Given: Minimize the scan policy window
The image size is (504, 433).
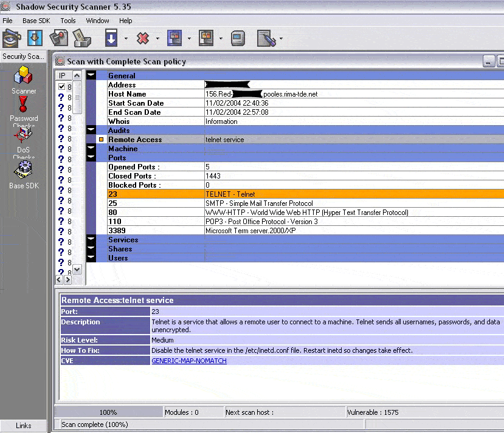Looking at the screenshot, I should (x=489, y=61).
